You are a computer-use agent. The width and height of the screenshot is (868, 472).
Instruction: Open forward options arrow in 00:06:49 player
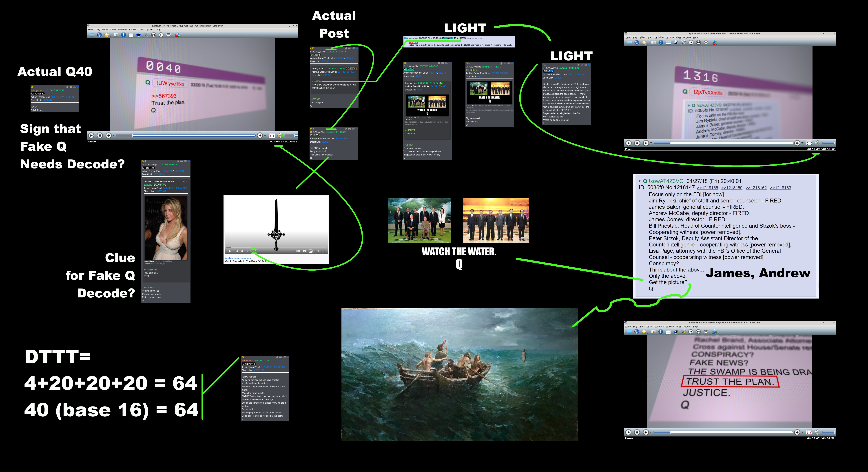click(265, 135)
